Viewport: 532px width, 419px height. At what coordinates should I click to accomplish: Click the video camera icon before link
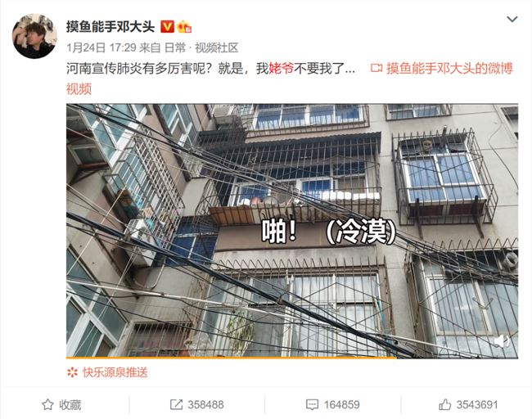[376, 69]
